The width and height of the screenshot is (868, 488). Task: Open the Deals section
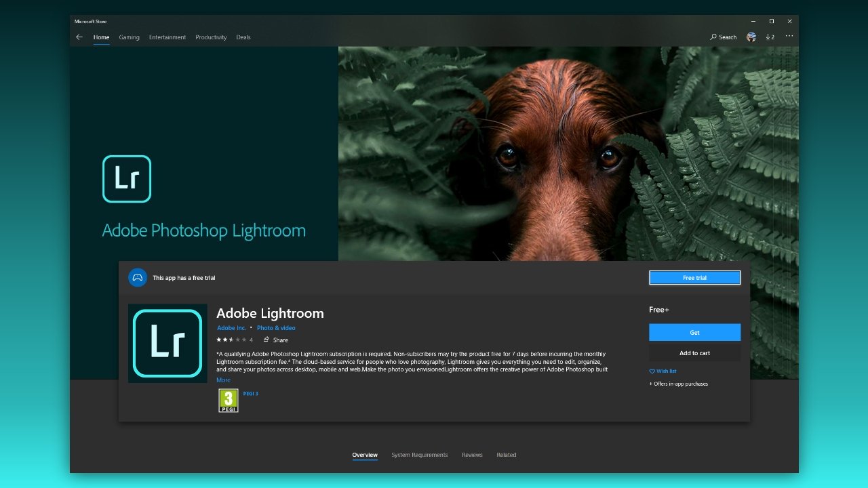pyautogui.click(x=243, y=37)
